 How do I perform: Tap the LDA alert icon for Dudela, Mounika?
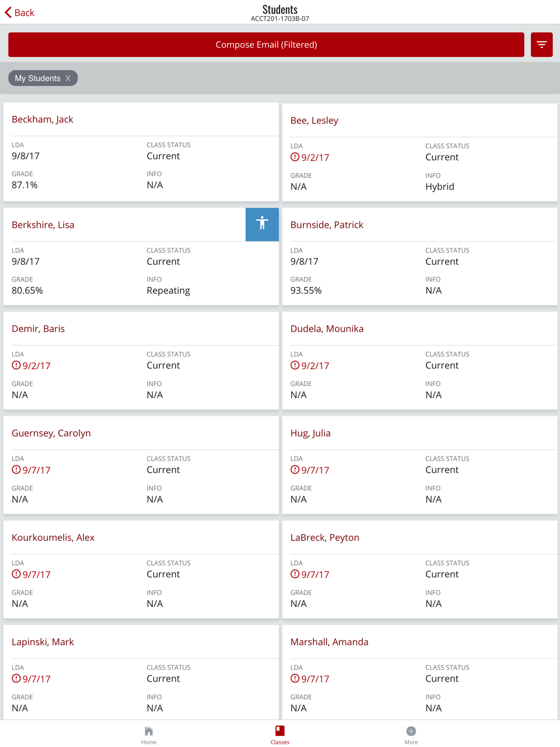(x=295, y=366)
